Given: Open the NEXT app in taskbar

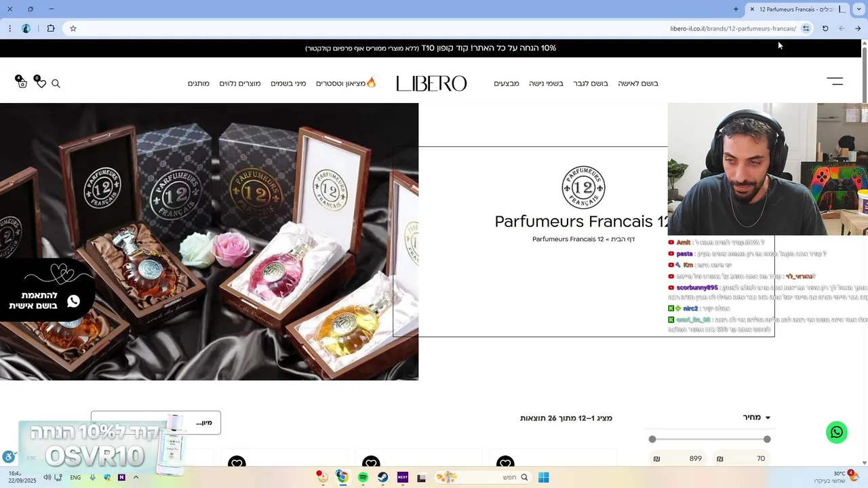Looking at the screenshot, I should (402, 477).
